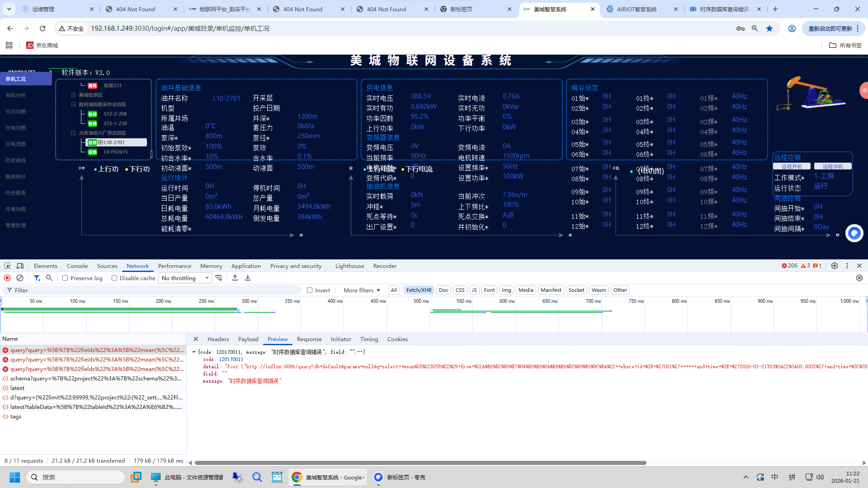Click the Windows Start button
This screenshot has width=868, height=488.
(14, 477)
